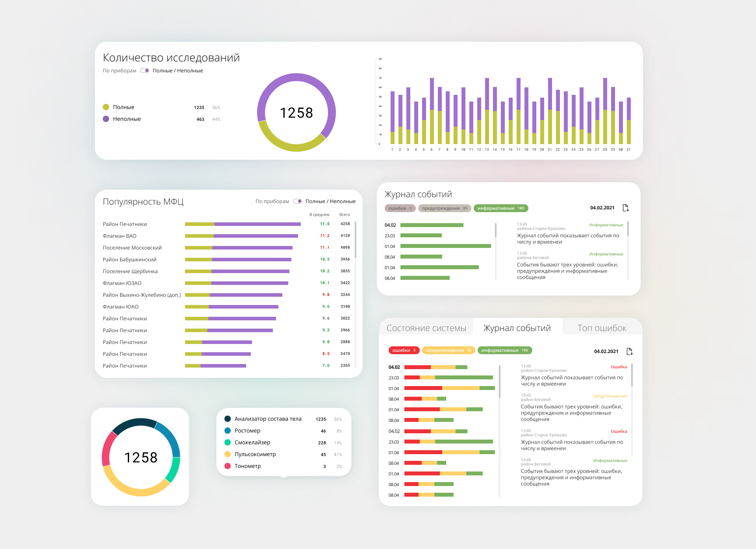Click date 04.02.2021 in tabbed journal
The width and height of the screenshot is (756, 549).
pyautogui.click(x=606, y=351)
